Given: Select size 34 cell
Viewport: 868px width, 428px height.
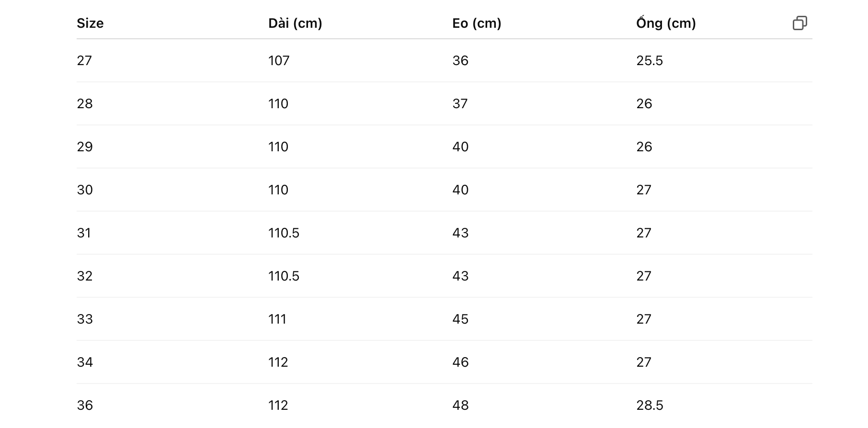Looking at the screenshot, I should (x=85, y=362).
